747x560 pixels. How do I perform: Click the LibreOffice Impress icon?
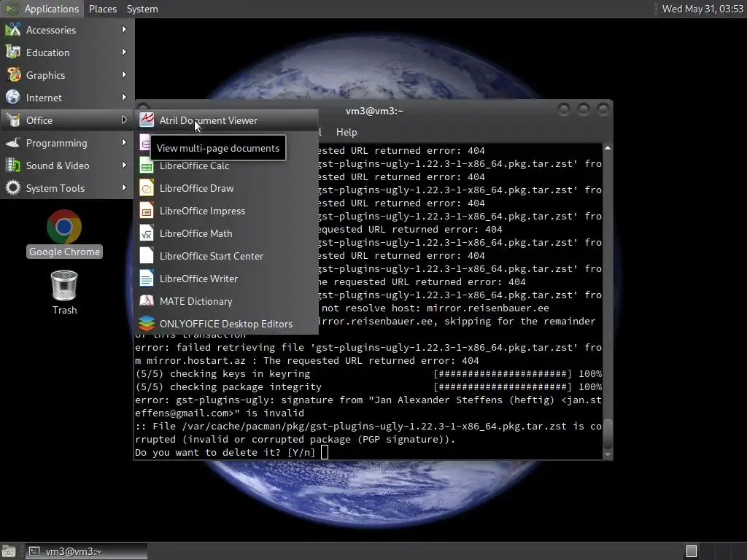146,211
